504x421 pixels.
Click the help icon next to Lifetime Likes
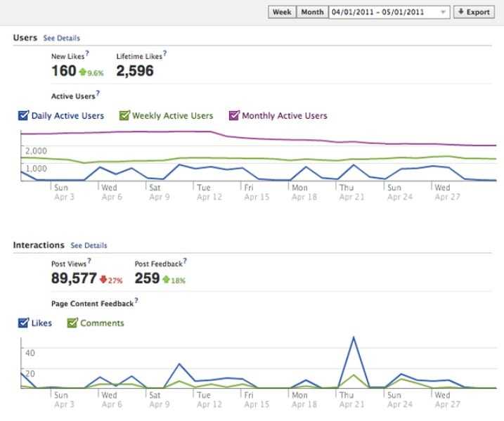(164, 53)
